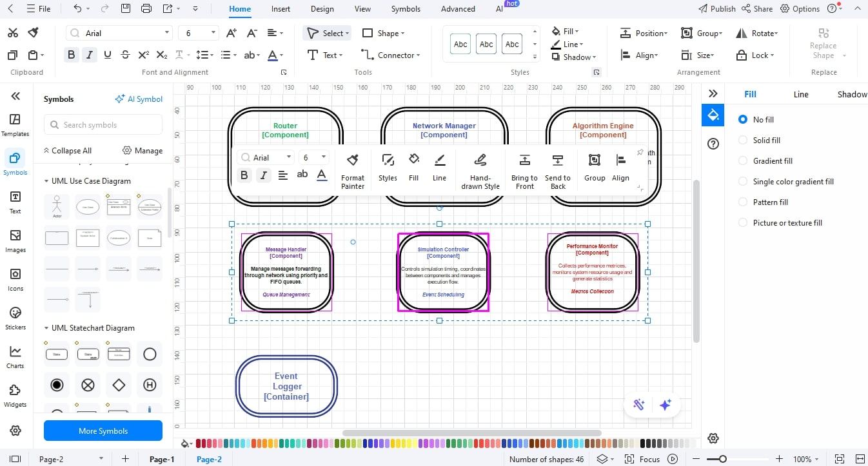The width and height of the screenshot is (868, 466).
Task: Select Single color gradient fill option
Action: [x=743, y=181]
